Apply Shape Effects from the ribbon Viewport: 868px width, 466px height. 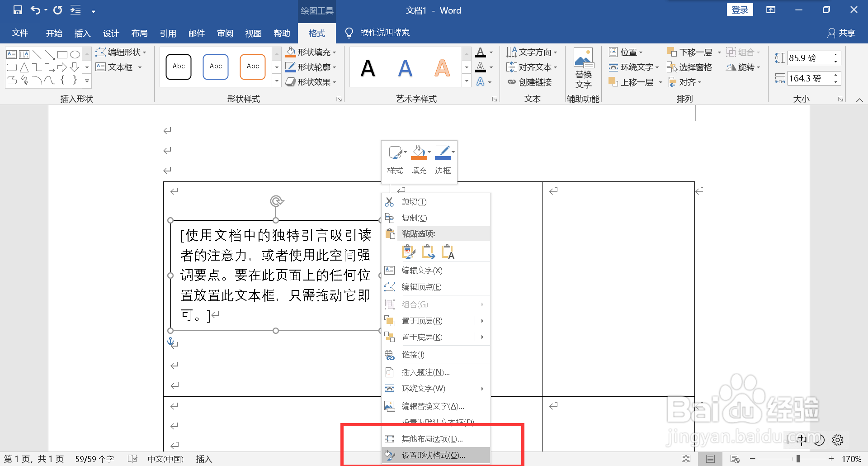point(311,82)
